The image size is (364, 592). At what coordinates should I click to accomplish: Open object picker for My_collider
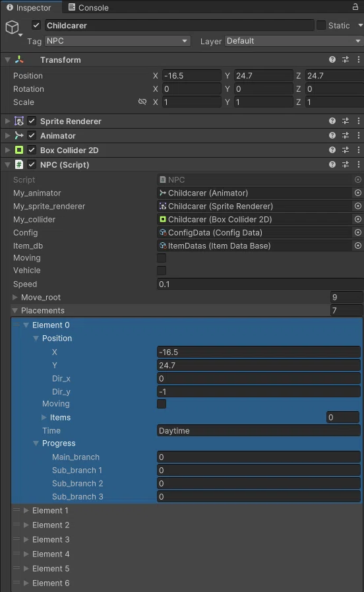pyautogui.click(x=357, y=219)
